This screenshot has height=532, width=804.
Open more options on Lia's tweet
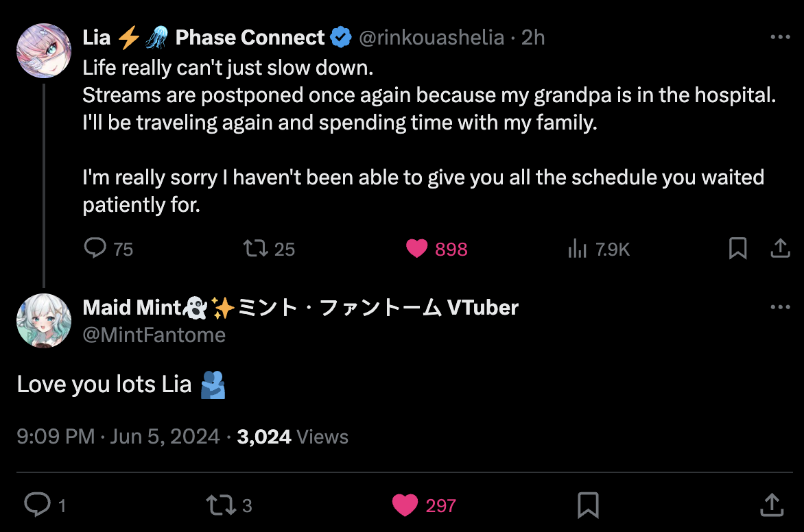781,38
